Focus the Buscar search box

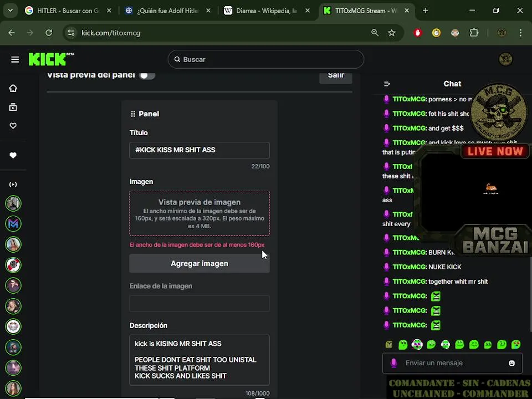click(x=265, y=59)
